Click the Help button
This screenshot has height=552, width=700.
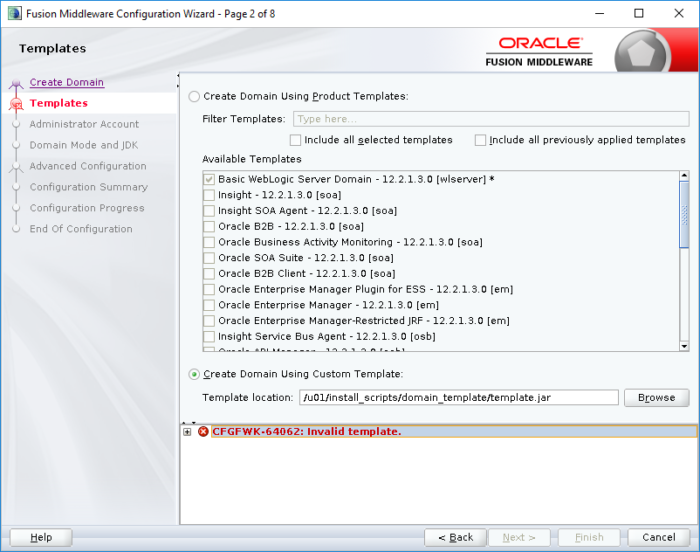click(x=41, y=537)
